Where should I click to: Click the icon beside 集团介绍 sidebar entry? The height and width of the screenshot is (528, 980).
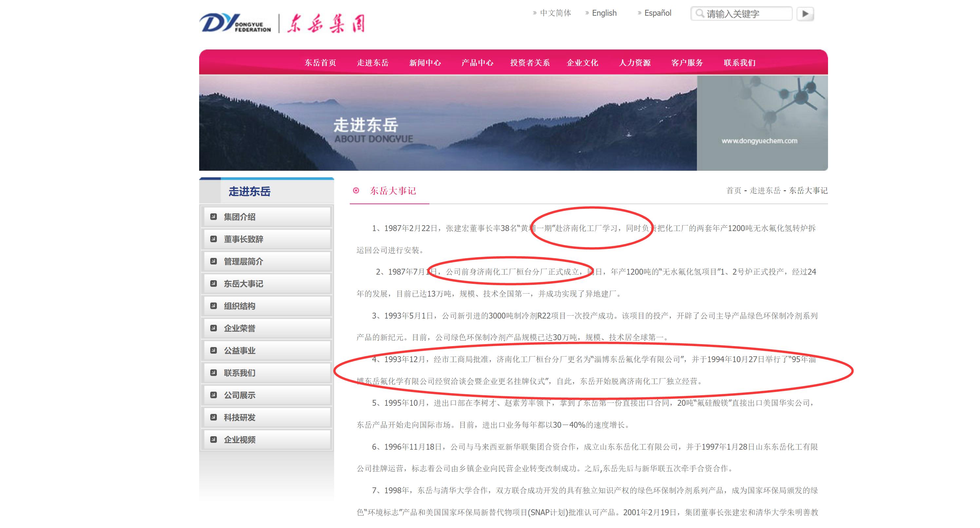click(214, 217)
